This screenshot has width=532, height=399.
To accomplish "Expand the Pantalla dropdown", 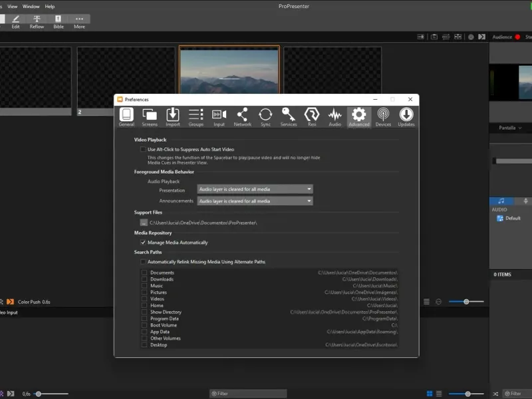I will (510, 128).
